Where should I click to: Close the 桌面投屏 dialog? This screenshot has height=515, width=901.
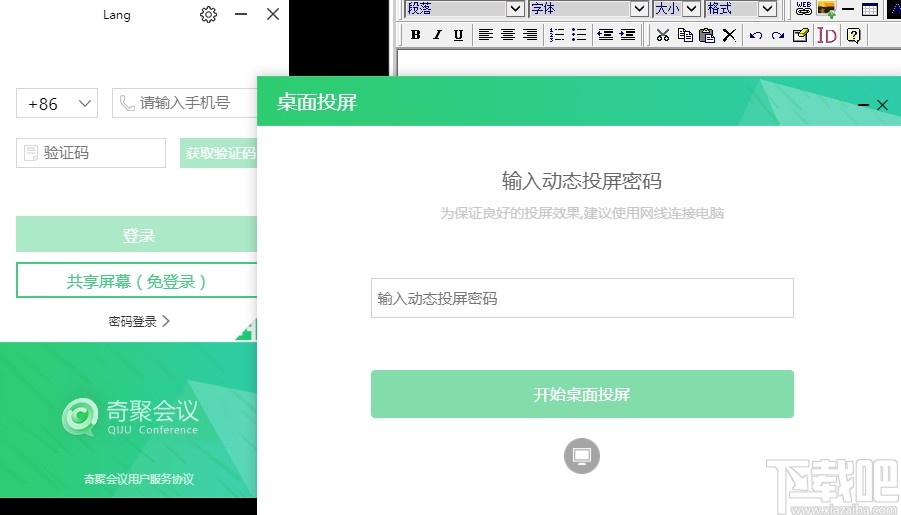pyautogui.click(x=883, y=105)
